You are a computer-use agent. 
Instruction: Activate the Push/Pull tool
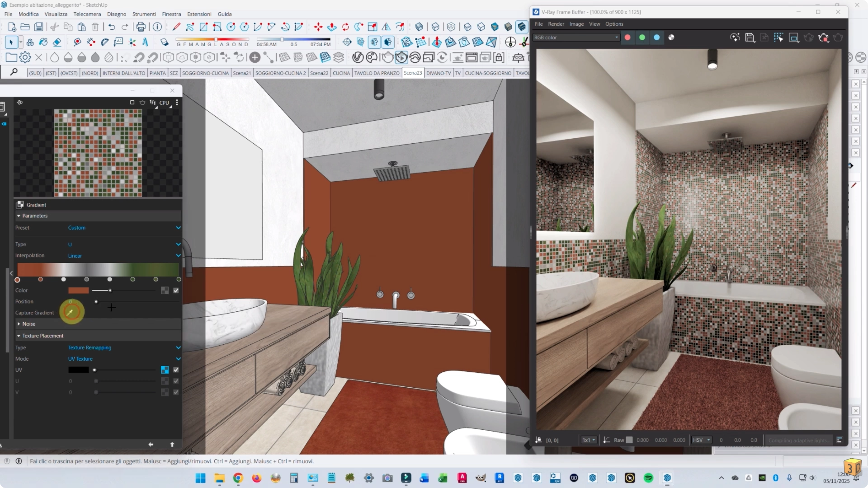[332, 27]
